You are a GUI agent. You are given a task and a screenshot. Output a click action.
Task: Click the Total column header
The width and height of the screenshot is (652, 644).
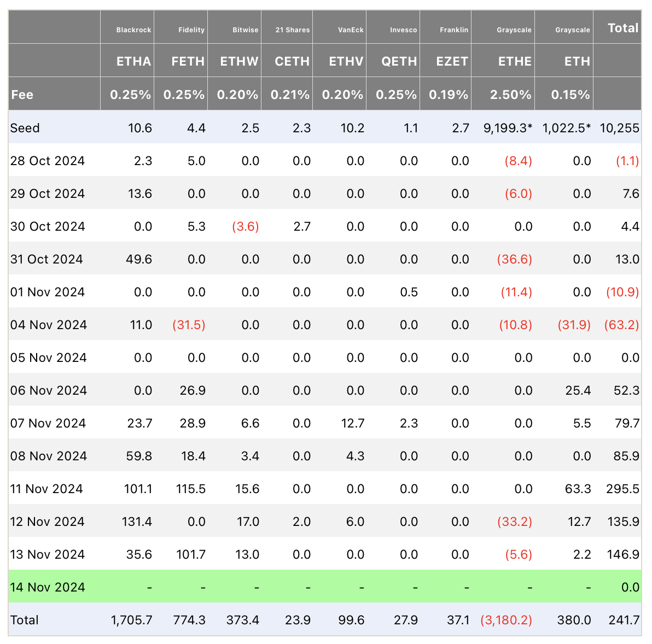(x=623, y=28)
